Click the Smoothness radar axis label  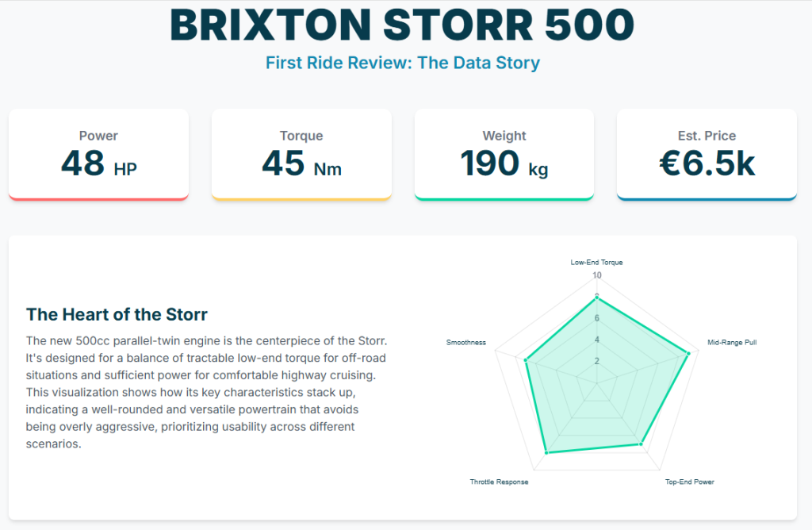pyautogui.click(x=466, y=343)
